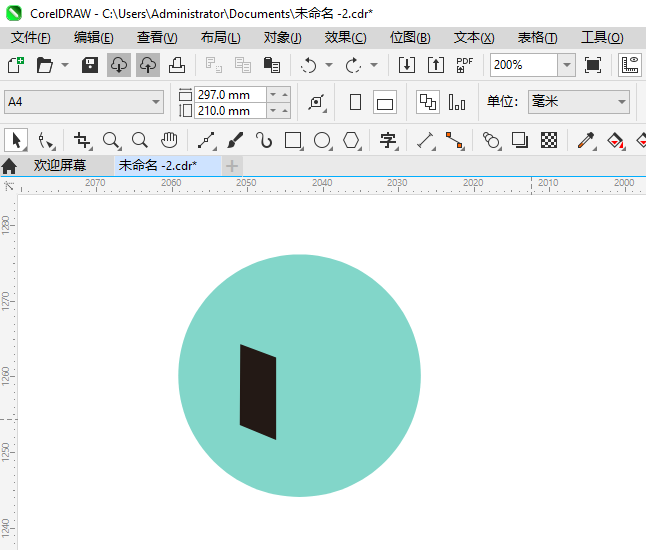Apply layout to all pages

(428, 102)
